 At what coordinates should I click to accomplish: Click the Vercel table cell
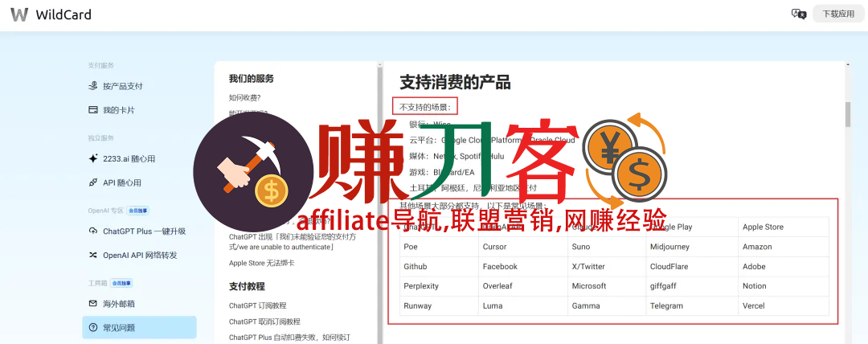click(x=784, y=305)
